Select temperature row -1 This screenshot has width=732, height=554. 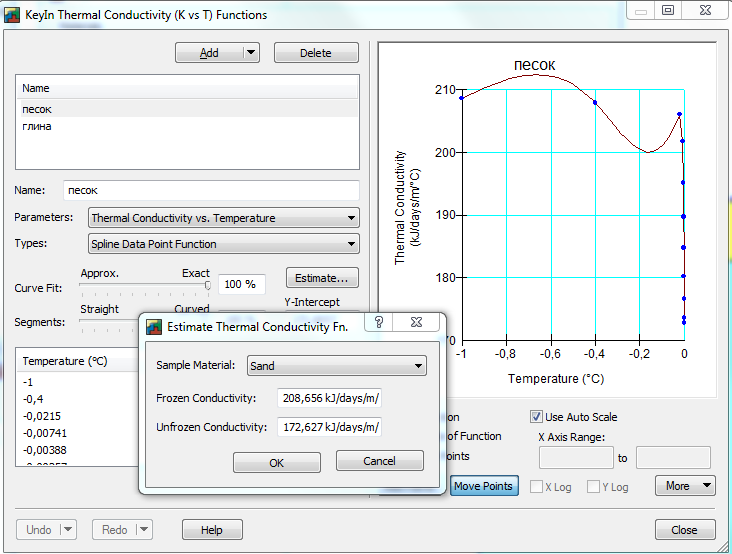pos(78,382)
